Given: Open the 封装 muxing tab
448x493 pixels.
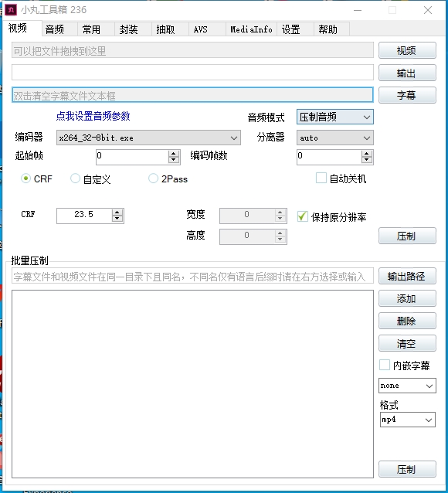Looking at the screenshot, I should [128, 29].
